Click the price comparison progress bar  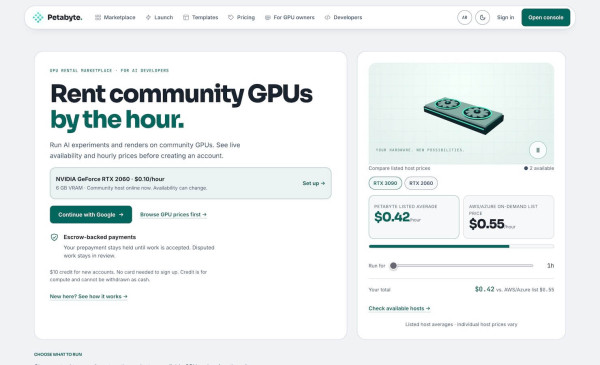tap(461, 246)
